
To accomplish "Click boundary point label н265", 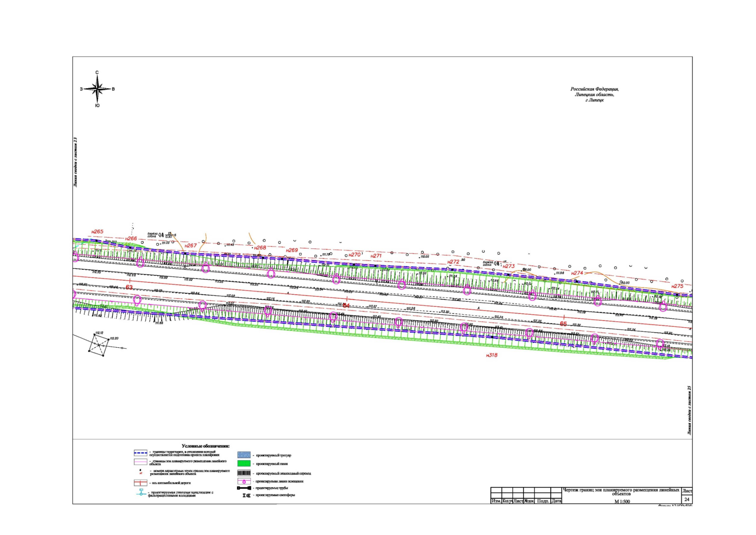I will 97,232.
